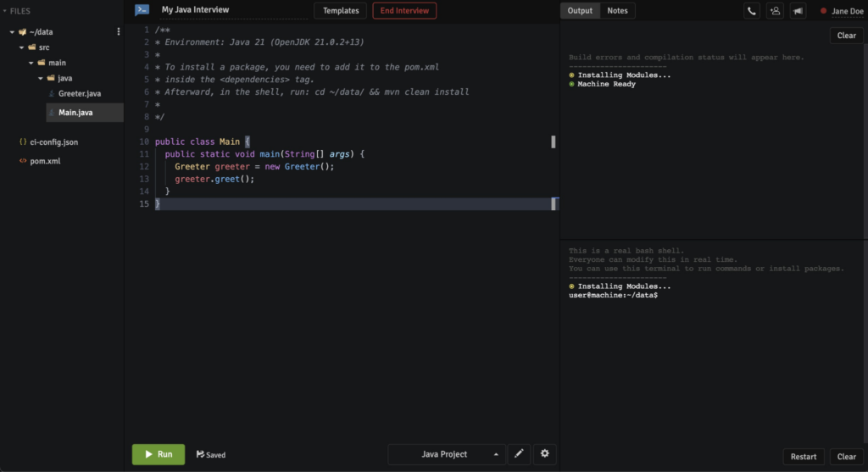The image size is (868, 472).
Task: Click the ci-config.json braces file icon
Action: pyautogui.click(x=23, y=142)
